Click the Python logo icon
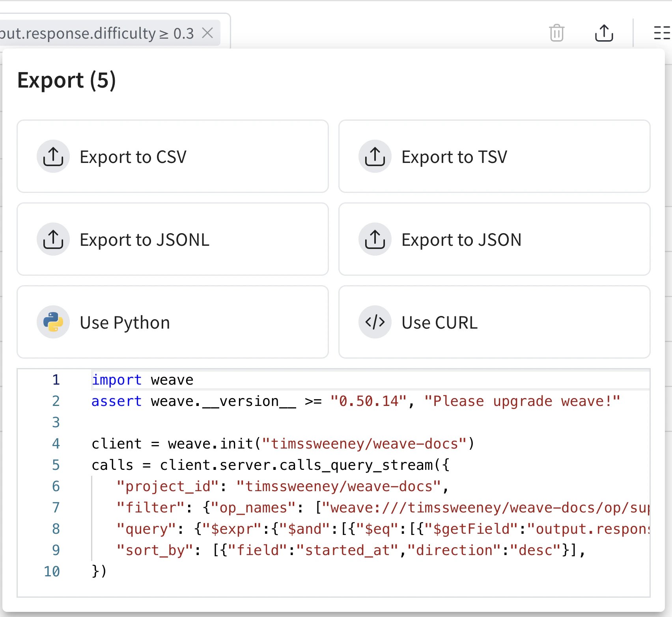The width and height of the screenshot is (672, 617). point(53,322)
